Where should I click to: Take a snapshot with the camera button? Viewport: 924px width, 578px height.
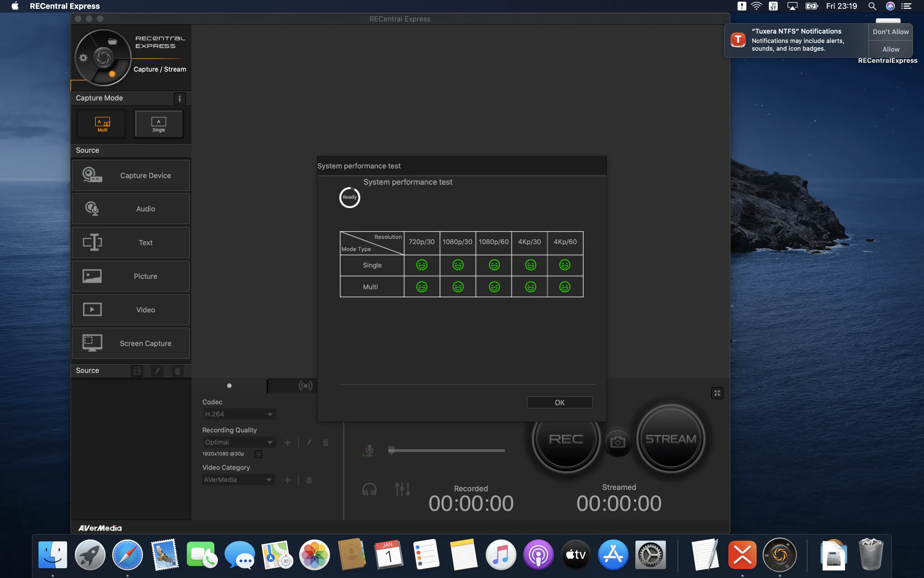click(618, 443)
